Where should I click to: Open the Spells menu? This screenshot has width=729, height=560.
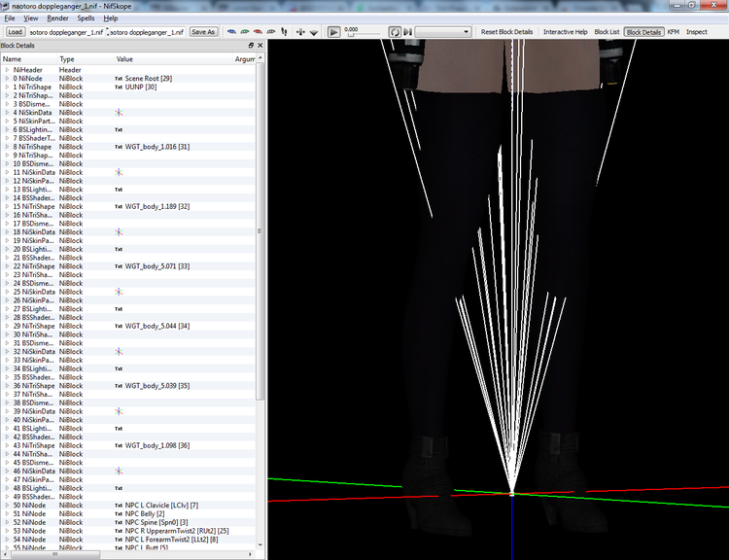click(86, 18)
